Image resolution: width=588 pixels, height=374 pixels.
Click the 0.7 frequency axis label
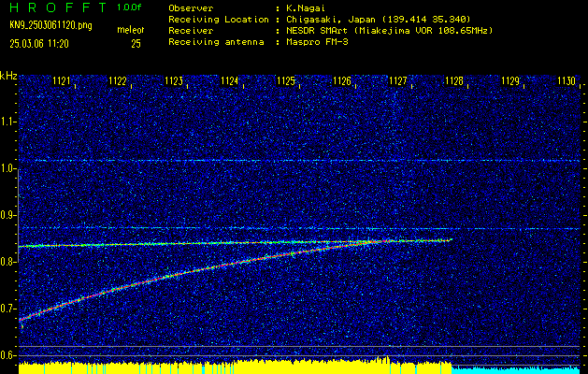pyautogui.click(x=7, y=309)
